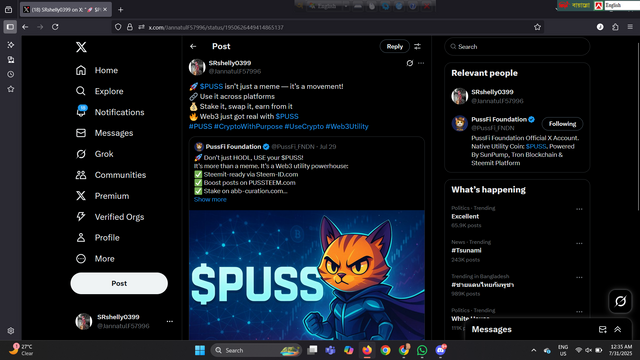Click the white Post button in sidebar
Image resolution: width=640 pixels, height=360 pixels.
point(119,283)
